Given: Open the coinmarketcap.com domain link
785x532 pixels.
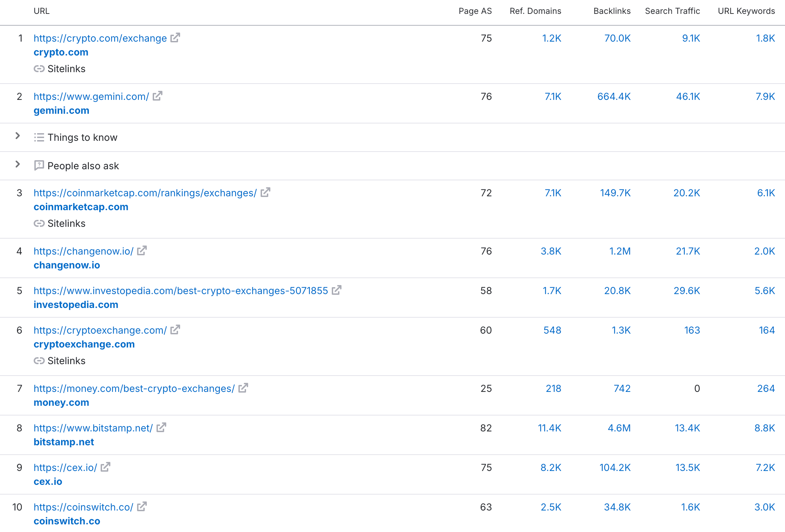Looking at the screenshot, I should [81, 207].
